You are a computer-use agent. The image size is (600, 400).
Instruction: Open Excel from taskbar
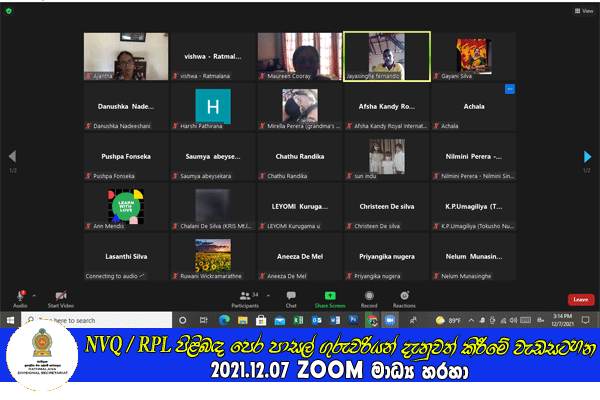point(298,320)
